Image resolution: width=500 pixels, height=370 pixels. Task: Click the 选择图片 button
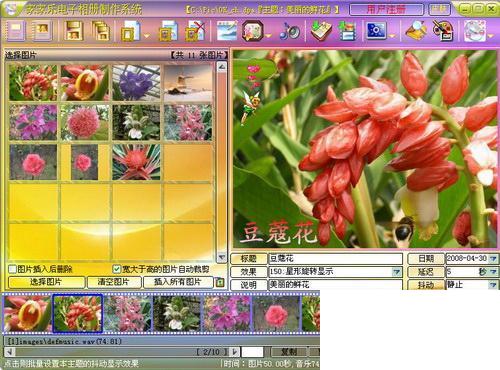coord(46,282)
